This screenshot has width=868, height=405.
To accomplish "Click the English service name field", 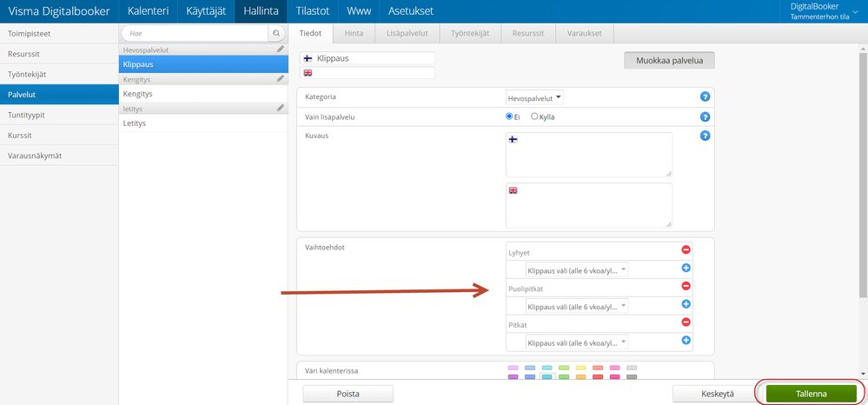I will [368, 73].
